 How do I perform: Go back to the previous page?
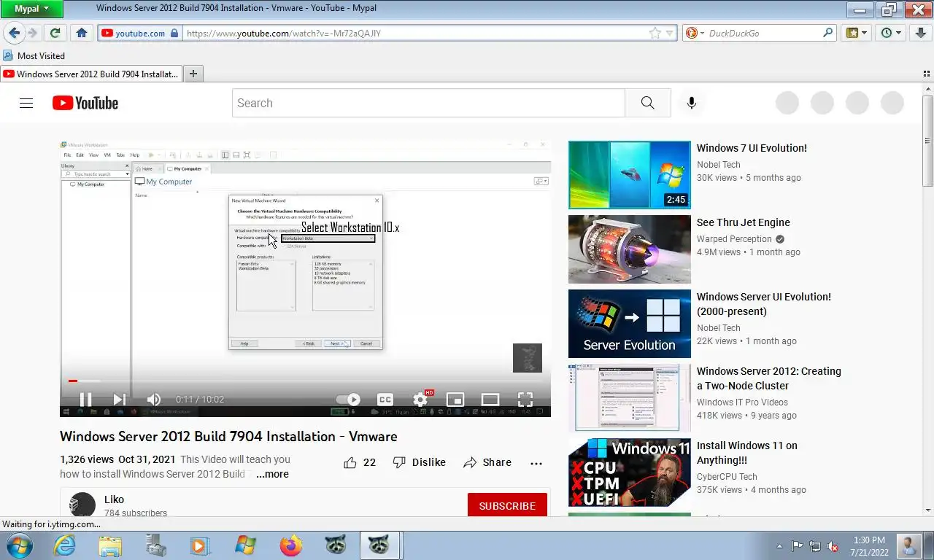click(x=14, y=33)
